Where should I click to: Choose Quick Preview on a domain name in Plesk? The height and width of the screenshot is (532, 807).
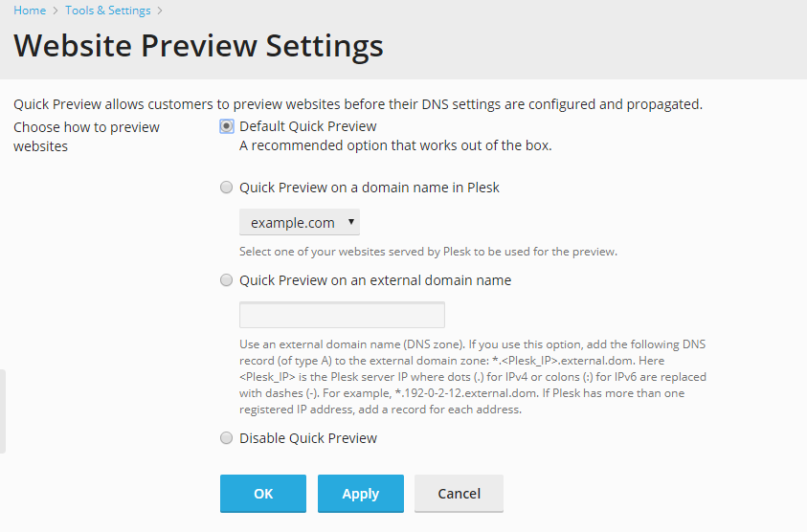(227, 188)
